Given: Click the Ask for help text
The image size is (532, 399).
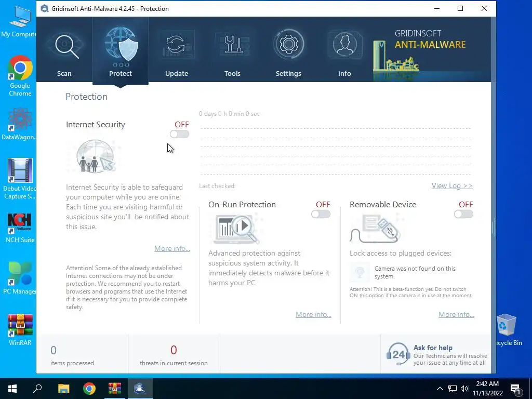Looking at the screenshot, I should 433,348.
